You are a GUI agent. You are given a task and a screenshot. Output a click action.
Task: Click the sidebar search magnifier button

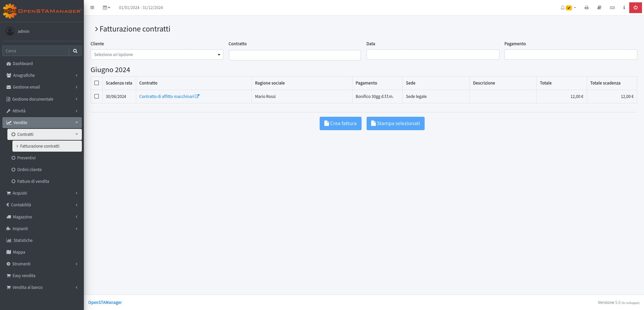point(75,51)
